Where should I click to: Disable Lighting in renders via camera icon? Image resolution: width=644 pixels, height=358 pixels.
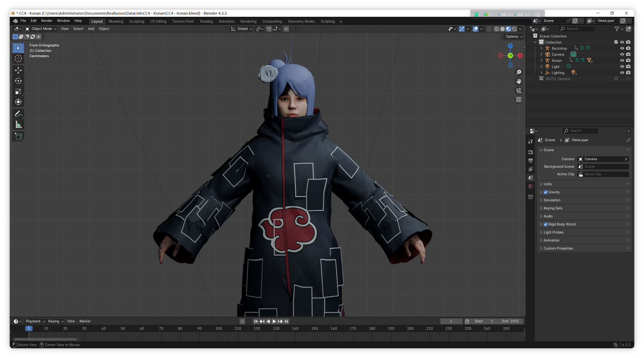[628, 73]
